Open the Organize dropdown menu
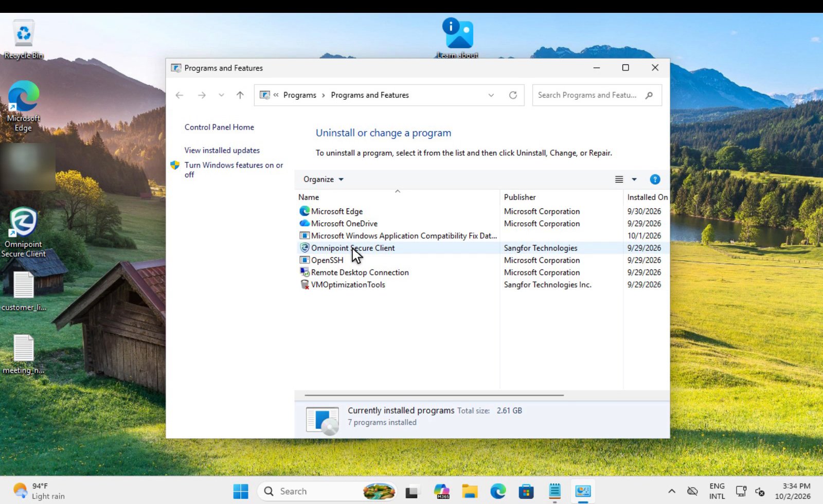 (323, 179)
